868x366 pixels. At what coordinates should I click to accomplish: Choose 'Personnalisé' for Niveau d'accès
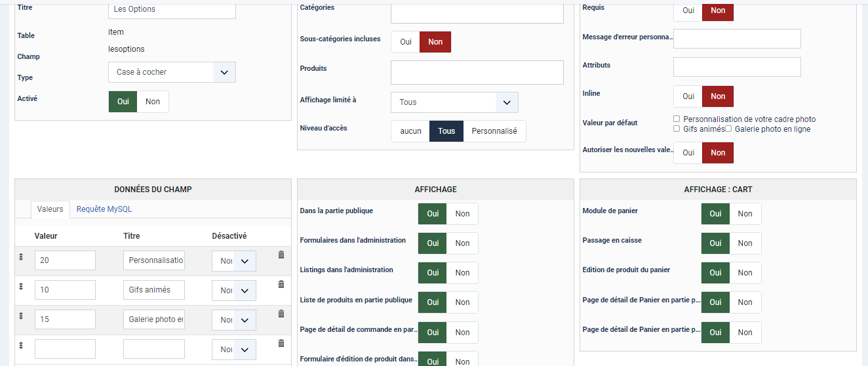coord(494,131)
